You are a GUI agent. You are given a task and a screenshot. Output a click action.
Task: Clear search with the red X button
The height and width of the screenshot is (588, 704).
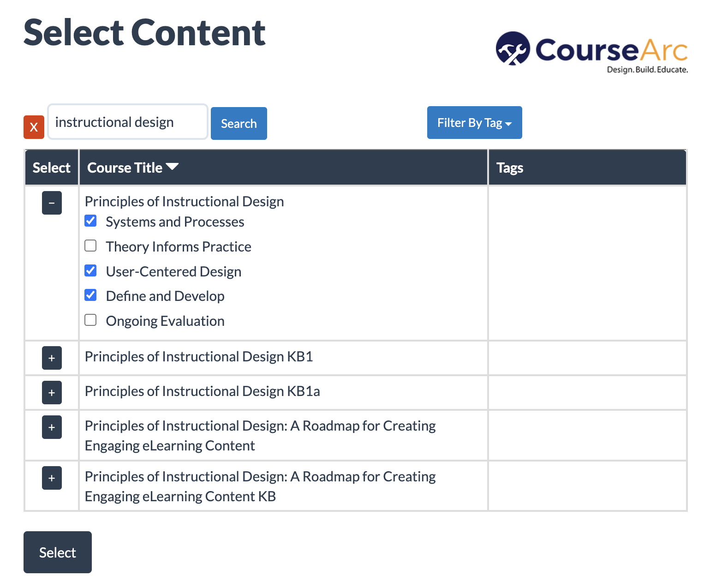coord(34,127)
